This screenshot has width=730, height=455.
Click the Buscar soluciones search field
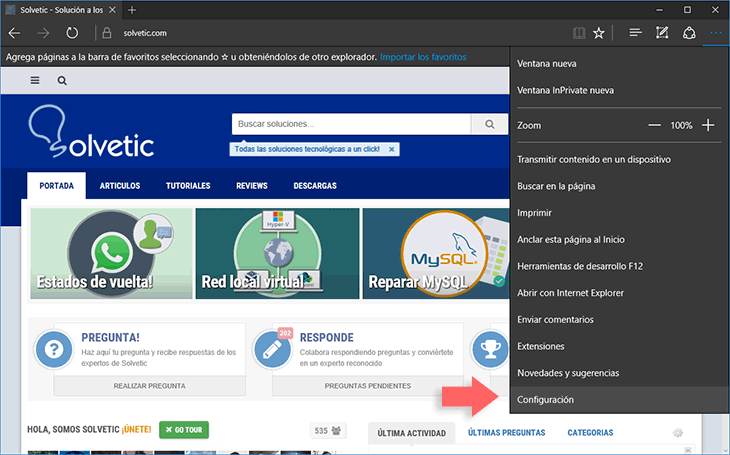(x=351, y=124)
